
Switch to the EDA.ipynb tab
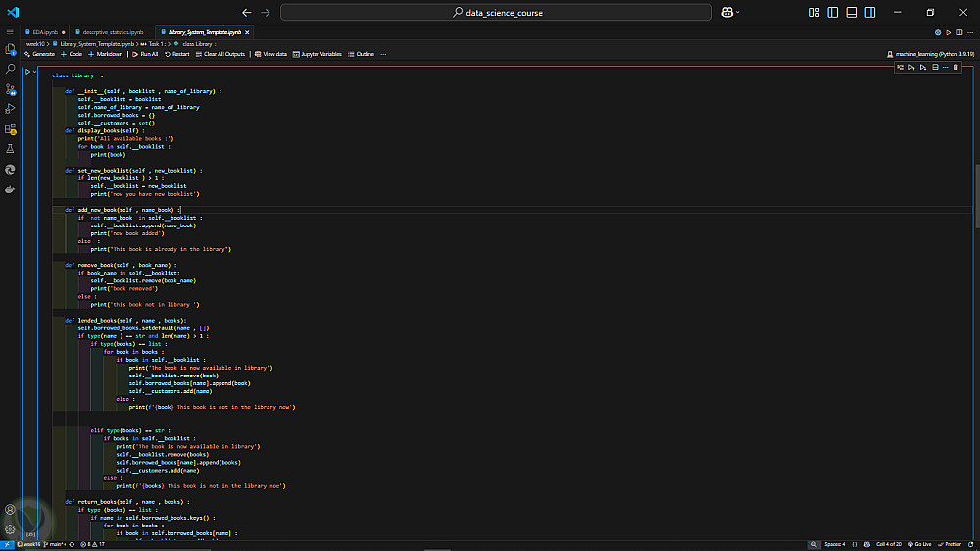click(43, 32)
